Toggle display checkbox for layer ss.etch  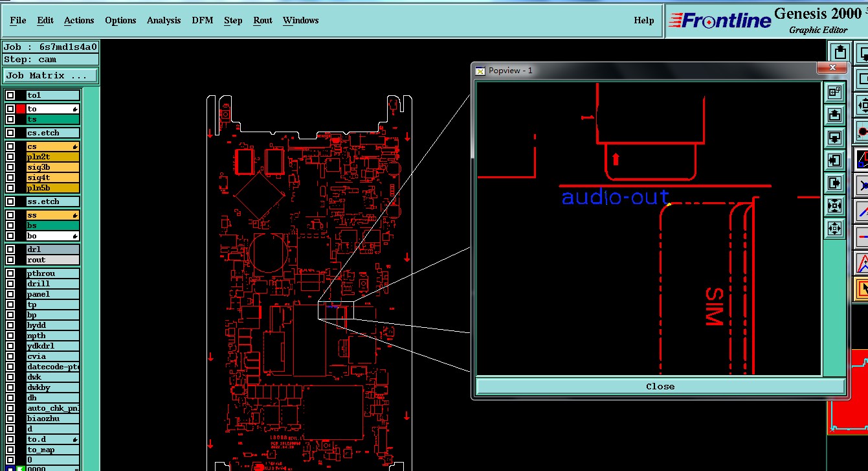[x=10, y=201]
